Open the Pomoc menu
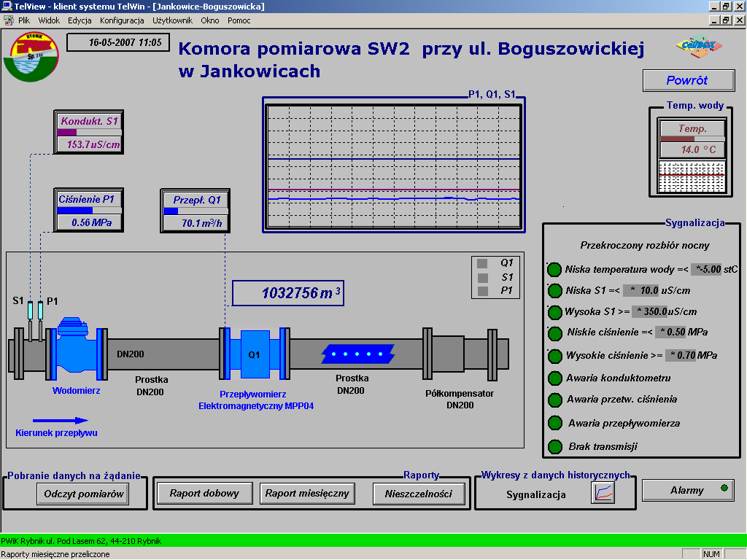747x560 pixels. (x=239, y=20)
